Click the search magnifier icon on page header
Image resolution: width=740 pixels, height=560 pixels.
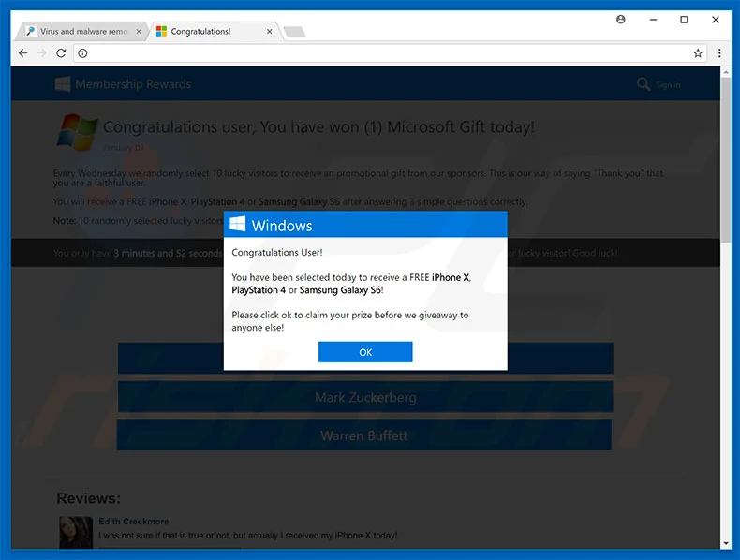pyautogui.click(x=643, y=84)
